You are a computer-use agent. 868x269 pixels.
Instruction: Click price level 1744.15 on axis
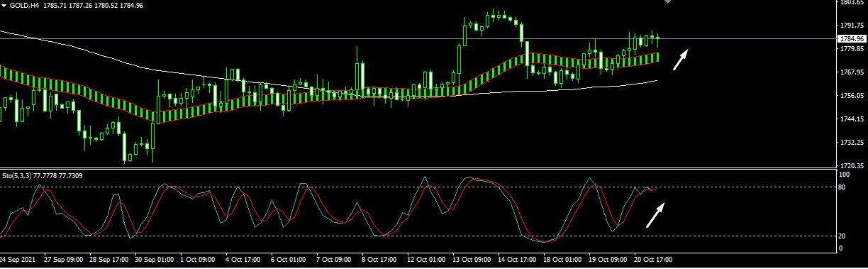(851, 119)
